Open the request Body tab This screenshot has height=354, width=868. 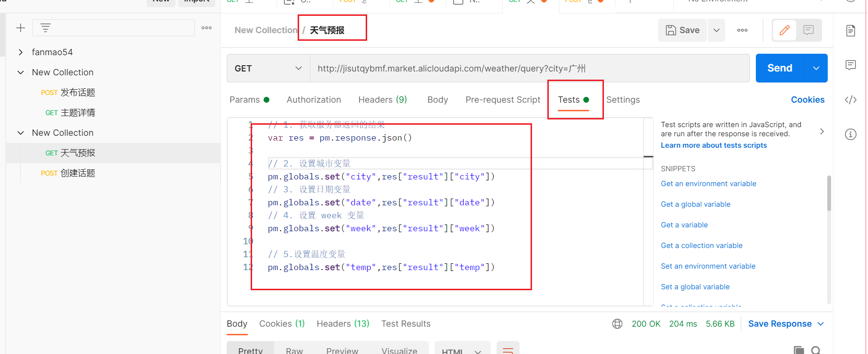click(438, 100)
